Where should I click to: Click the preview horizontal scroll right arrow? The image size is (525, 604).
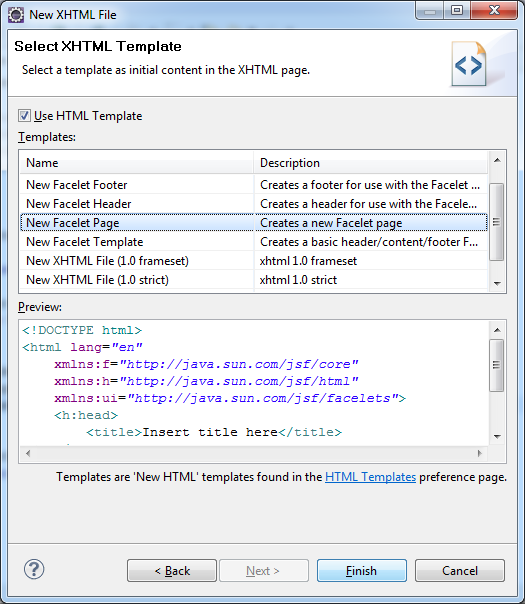coord(480,453)
